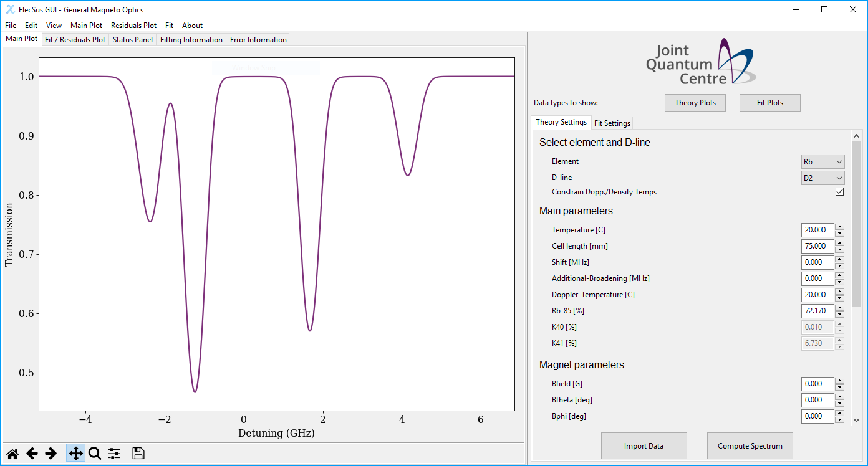
Task: Click the settings panel vertical scrollbar
Action: click(856, 223)
